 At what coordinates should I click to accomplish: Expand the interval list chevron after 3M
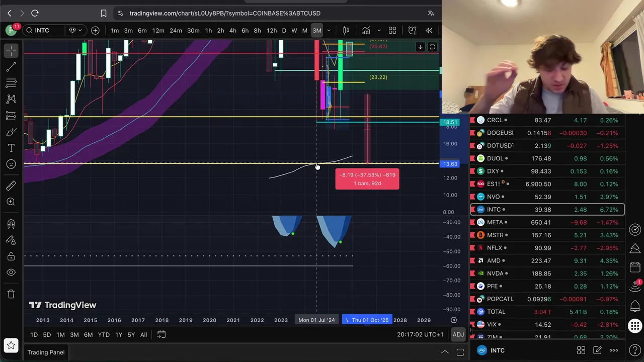point(329,31)
